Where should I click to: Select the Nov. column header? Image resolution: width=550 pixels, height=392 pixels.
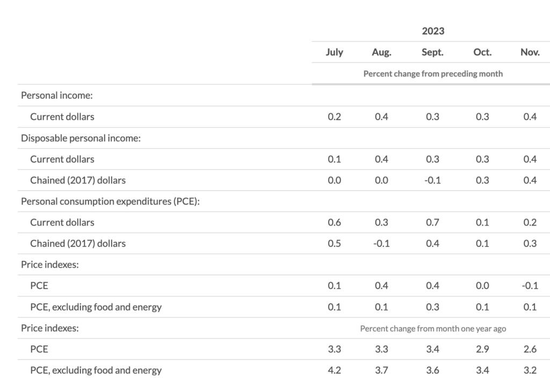(530, 52)
